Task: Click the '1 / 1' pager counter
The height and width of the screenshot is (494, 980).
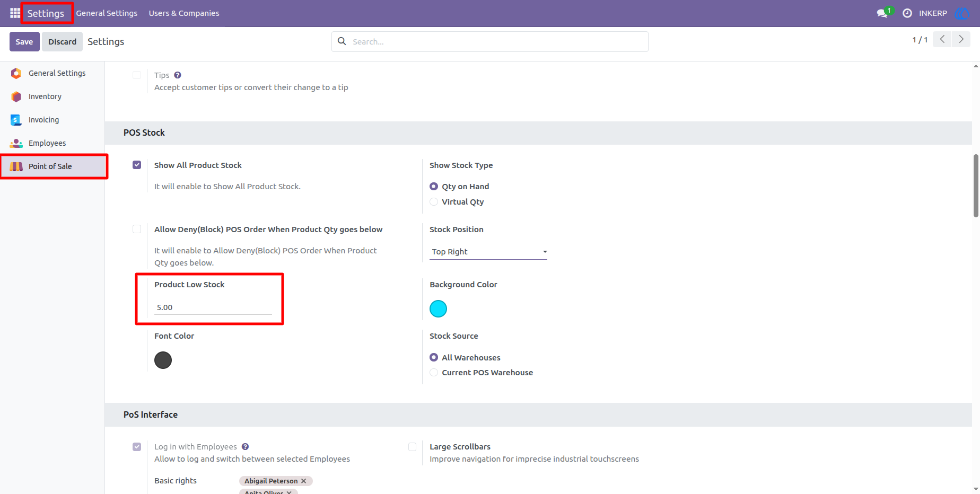Action: pos(920,40)
